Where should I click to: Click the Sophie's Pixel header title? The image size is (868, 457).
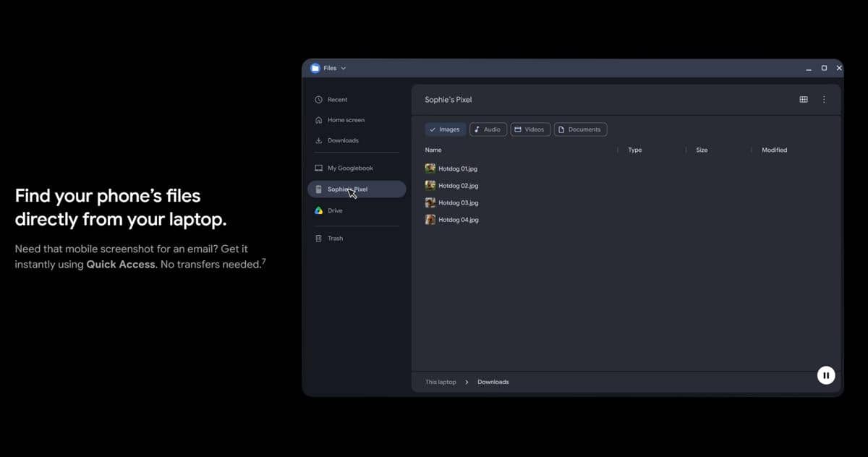click(x=448, y=100)
